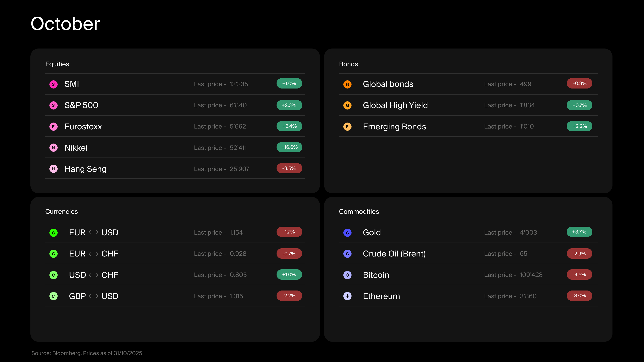This screenshot has height=362, width=644.
Task: Click the blue Gold 'G' icon
Action: 347,233
